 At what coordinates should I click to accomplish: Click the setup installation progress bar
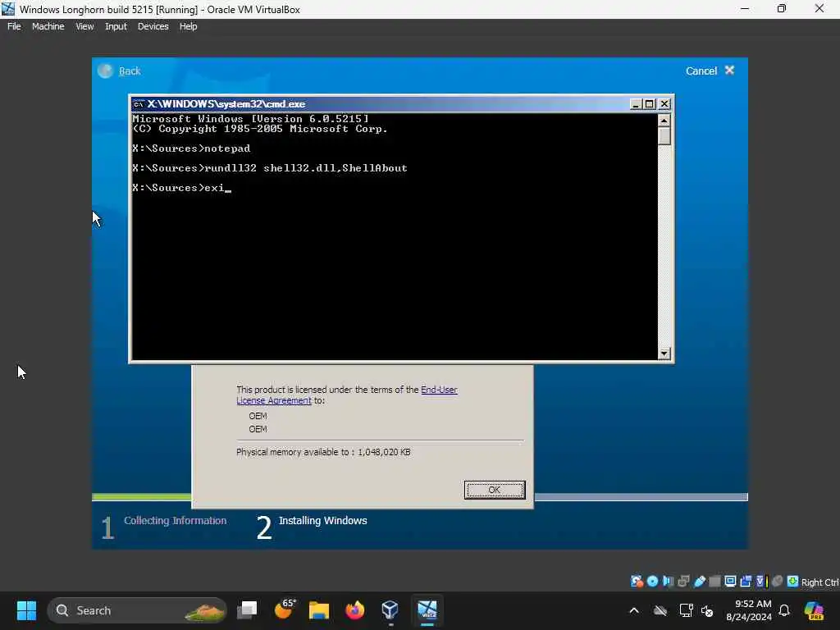pos(419,497)
